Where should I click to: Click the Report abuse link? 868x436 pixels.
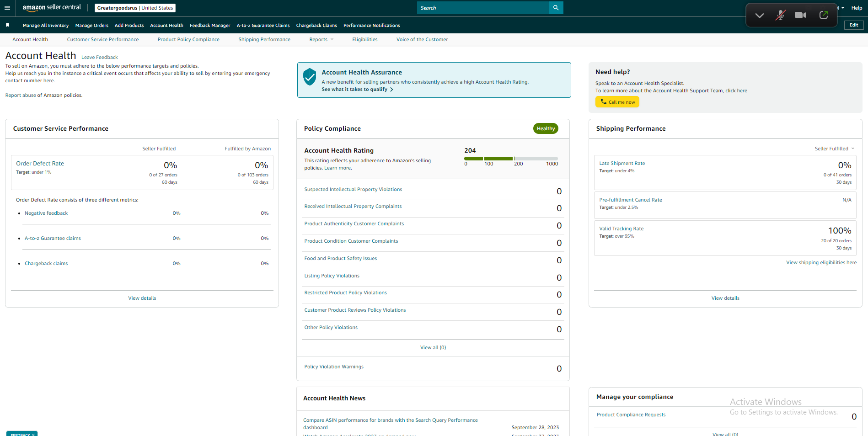tap(21, 96)
